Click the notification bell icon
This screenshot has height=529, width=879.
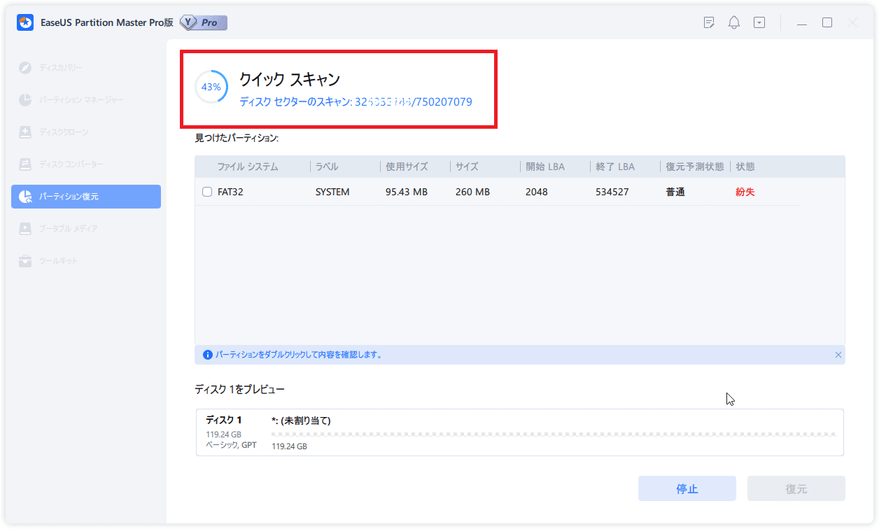coord(734,22)
